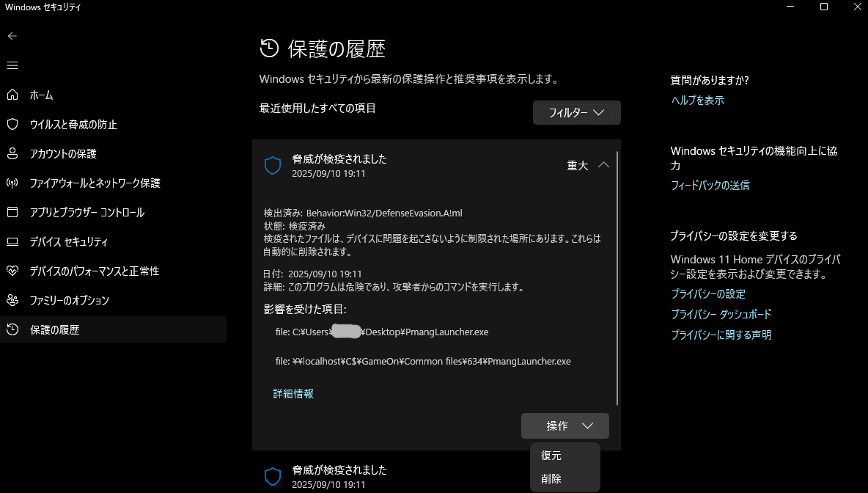Screen dimensions: 868x493
Task: Click 日付: 2025/09/10 19:11 text
Action: pos(313,274)
